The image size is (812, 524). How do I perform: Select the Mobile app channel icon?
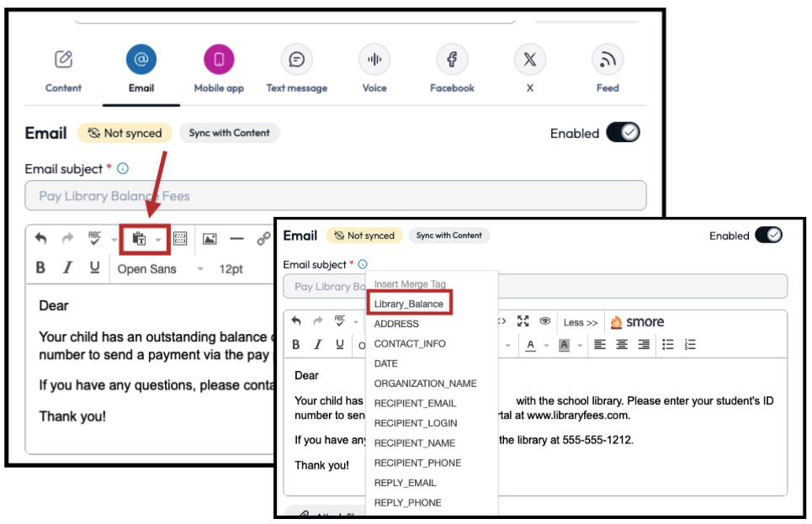[218, 58]
